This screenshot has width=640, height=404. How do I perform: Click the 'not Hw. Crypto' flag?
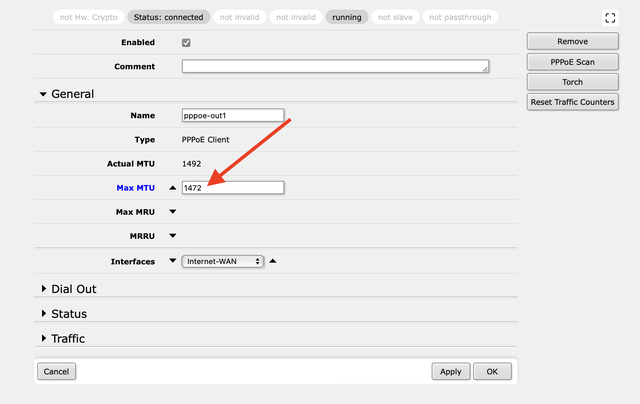pos(89,17)
